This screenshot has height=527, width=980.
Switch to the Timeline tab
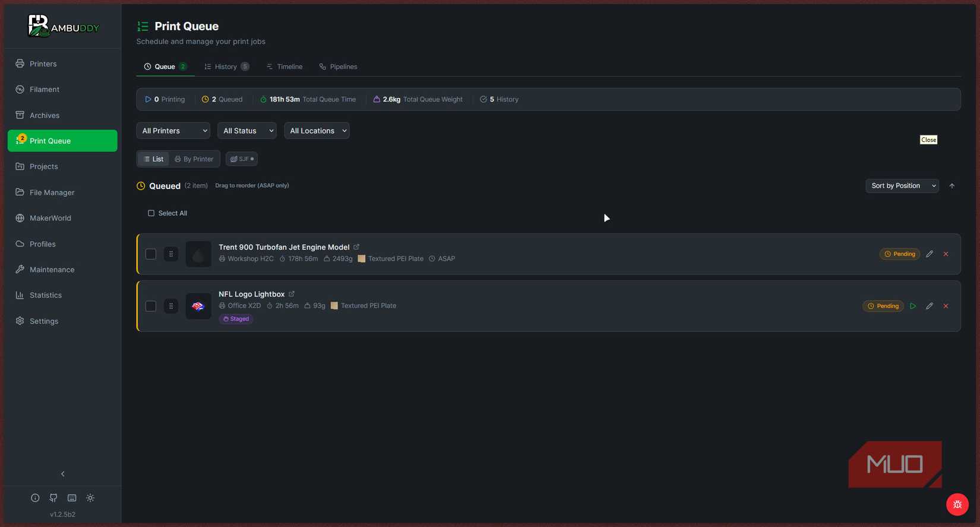point(284,67)
